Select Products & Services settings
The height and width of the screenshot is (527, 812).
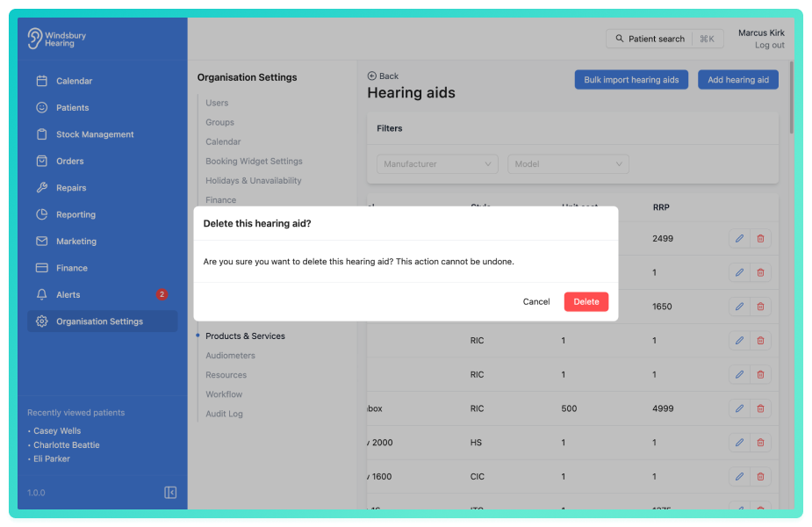pyautogui.click(x=245, y=336)
